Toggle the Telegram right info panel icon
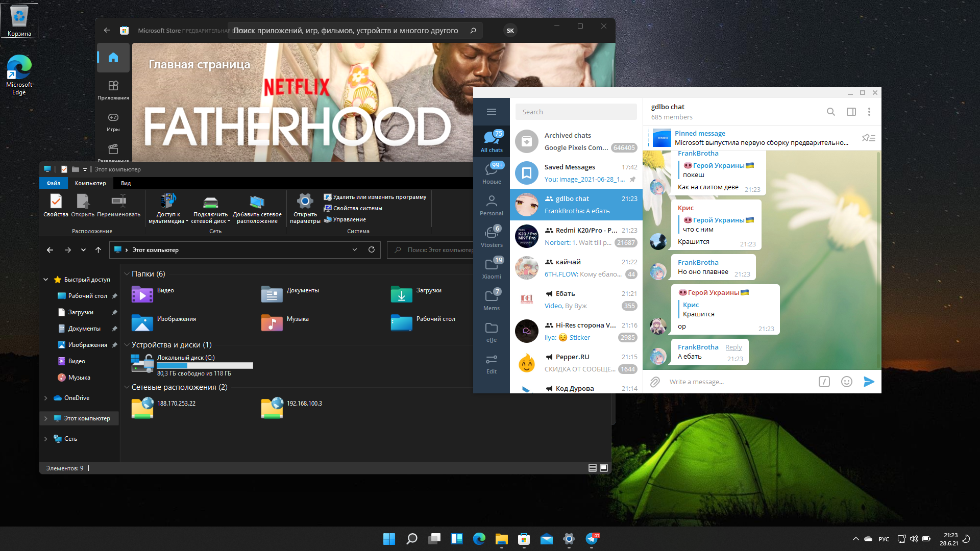 [851, 112]
